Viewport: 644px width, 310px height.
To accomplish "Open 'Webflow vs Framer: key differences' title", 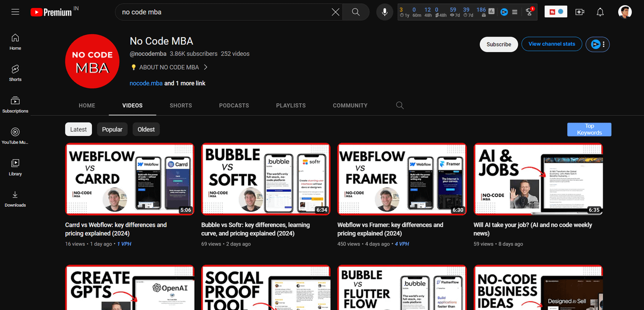I will [x=390, y=229].
